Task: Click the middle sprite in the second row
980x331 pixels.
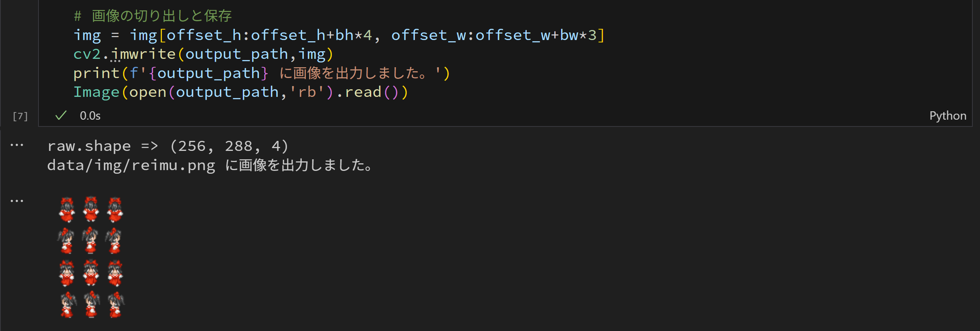Action: pyautogui.click(x=91, y=241)
